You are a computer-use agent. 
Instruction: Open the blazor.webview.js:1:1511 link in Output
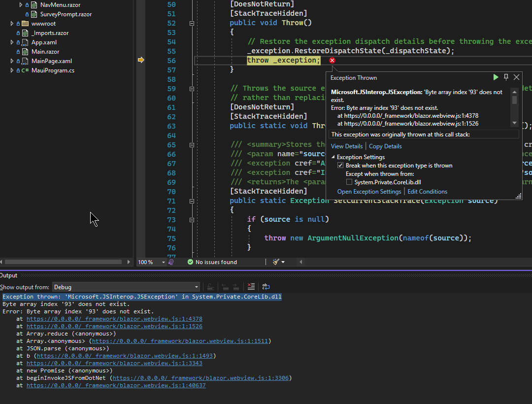tap(180, 341)
